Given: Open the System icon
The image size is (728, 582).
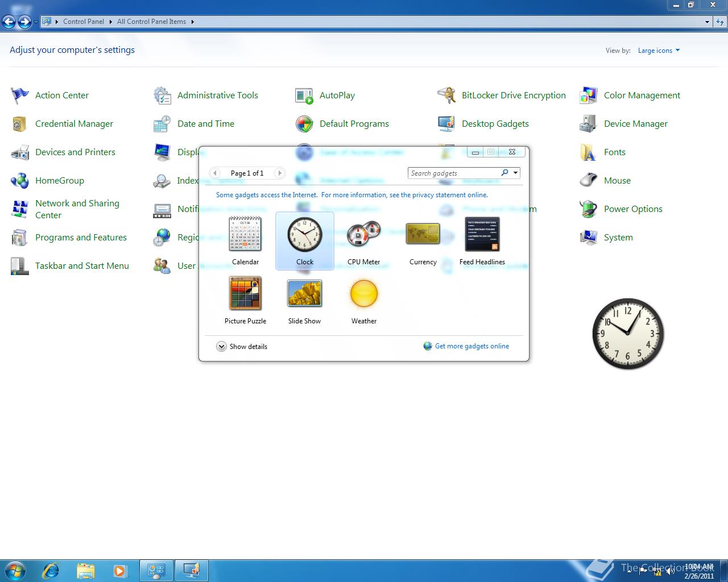Looking at the screenshot, I should click(589, 238).
